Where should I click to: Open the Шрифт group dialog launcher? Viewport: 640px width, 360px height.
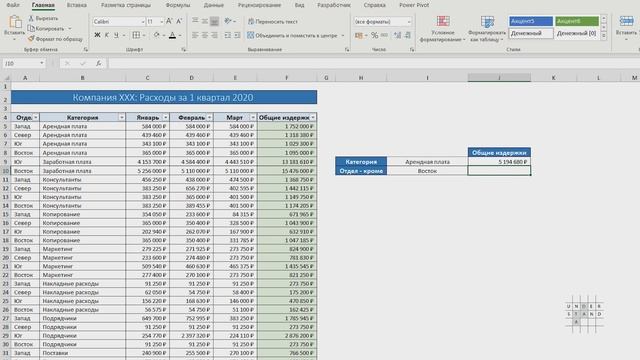click(184, 49)
